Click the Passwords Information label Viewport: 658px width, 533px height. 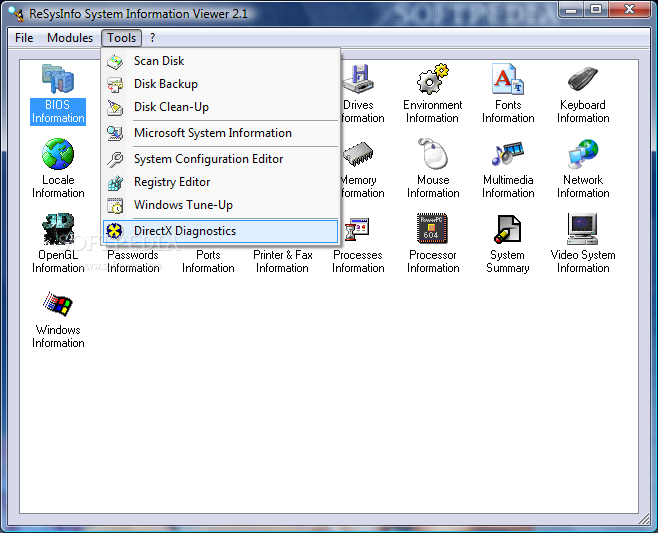click(133, 261)
